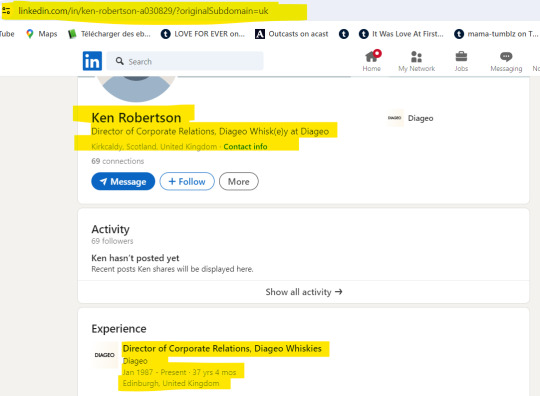Click Director of Corporate Relations, Diageo Whiskies title
The width and height of the screenshot is (540, 396).
tap(222, 348)
